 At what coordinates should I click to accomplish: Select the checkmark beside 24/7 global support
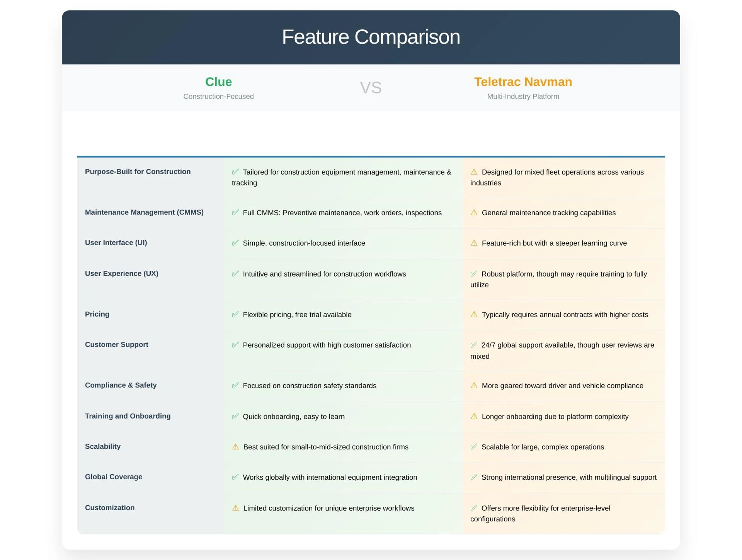click(474, 345)
